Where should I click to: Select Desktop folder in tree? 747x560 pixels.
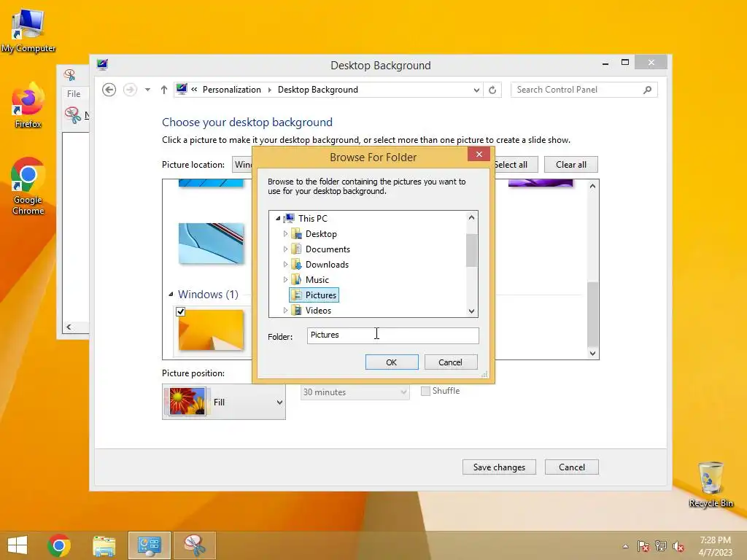321,234
